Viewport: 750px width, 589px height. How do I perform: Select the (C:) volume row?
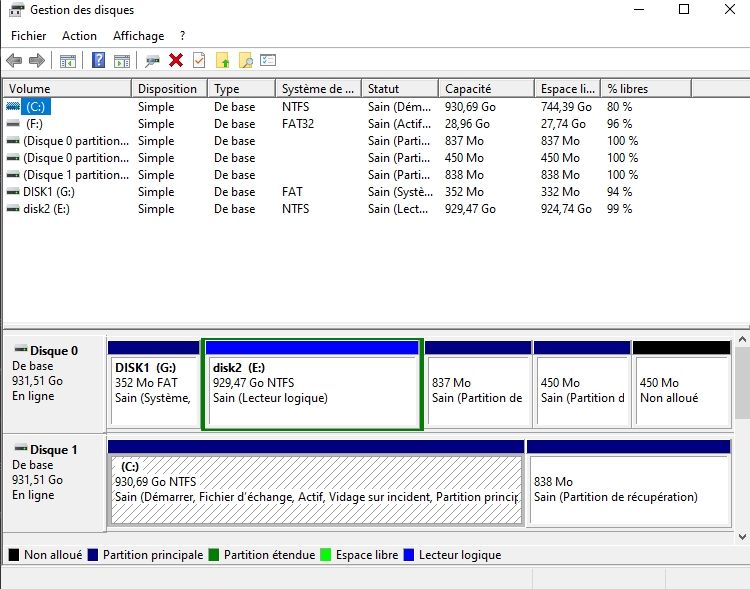click(348, 107)
